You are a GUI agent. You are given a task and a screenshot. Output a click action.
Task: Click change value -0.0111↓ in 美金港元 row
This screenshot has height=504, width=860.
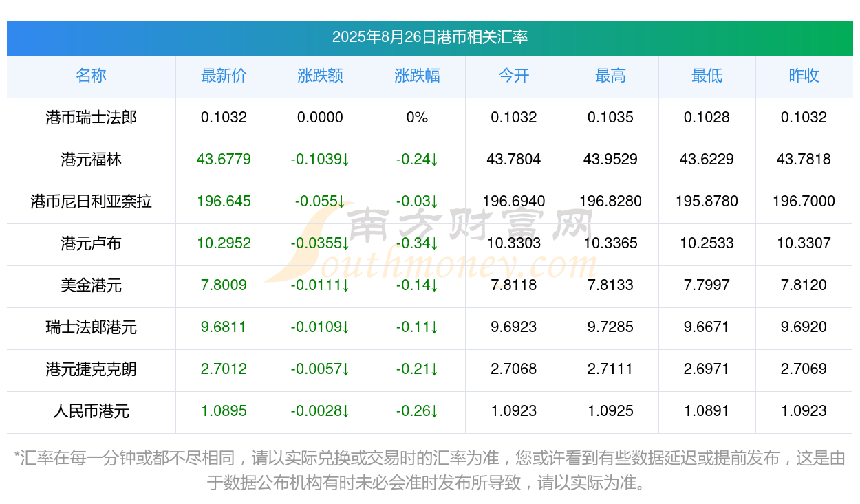[x=320, y=285]
